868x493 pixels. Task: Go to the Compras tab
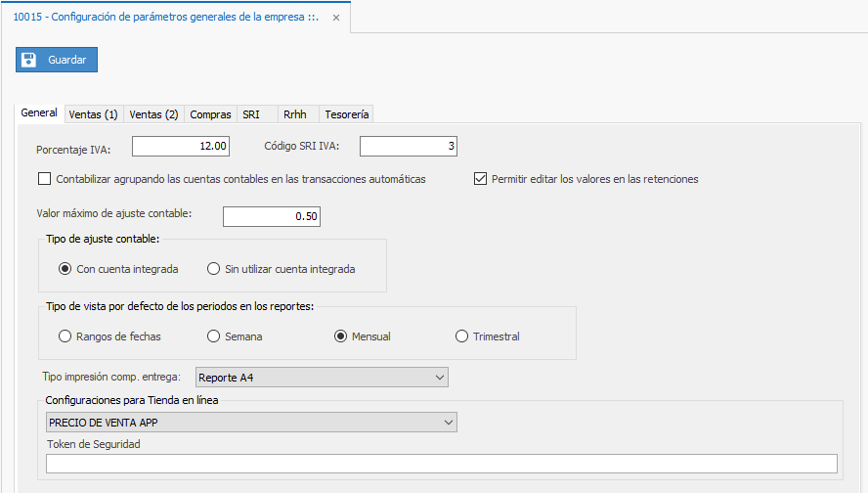click(210, 114)
